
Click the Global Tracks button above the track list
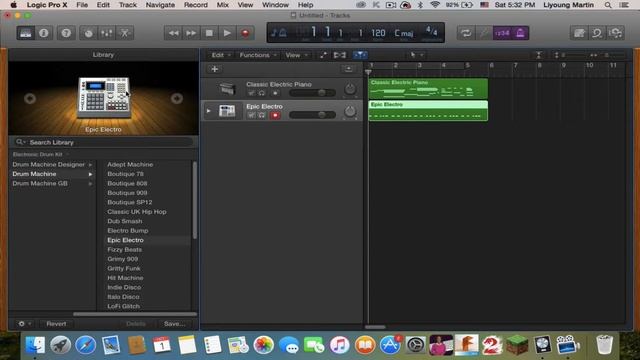[x=348, y=69]
